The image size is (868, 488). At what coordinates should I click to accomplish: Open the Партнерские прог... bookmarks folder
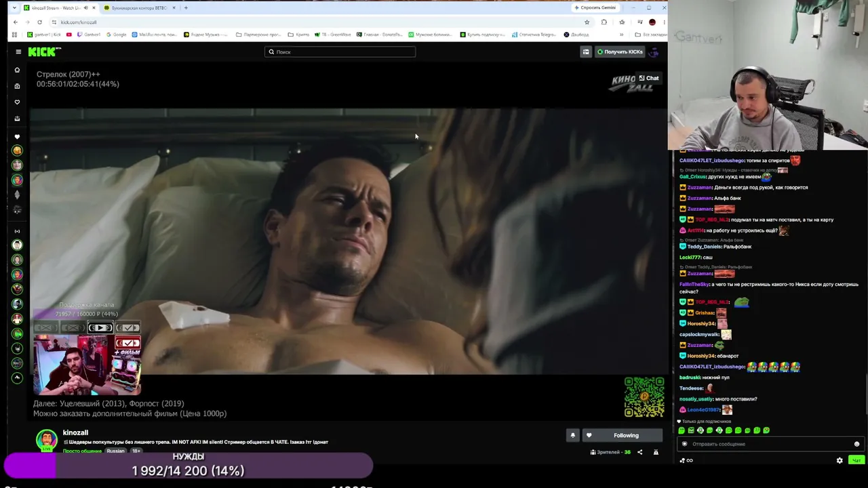pyautogui.click(x=258, y=35)
